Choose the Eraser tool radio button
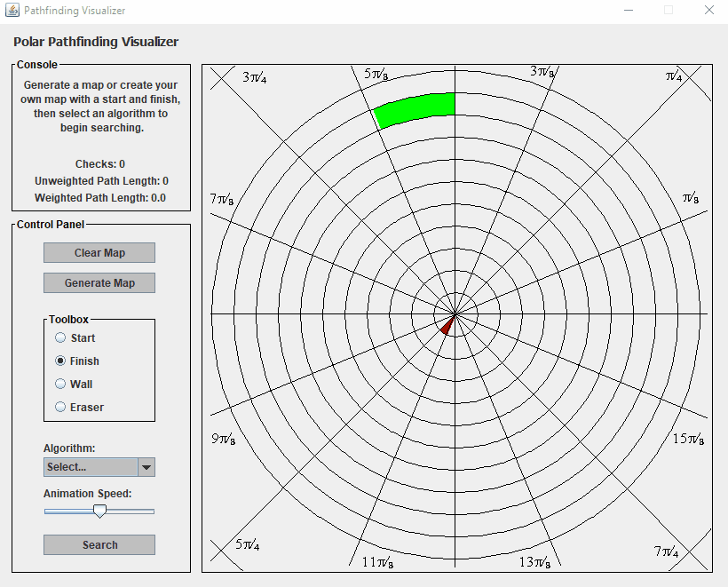 point(60,407)
